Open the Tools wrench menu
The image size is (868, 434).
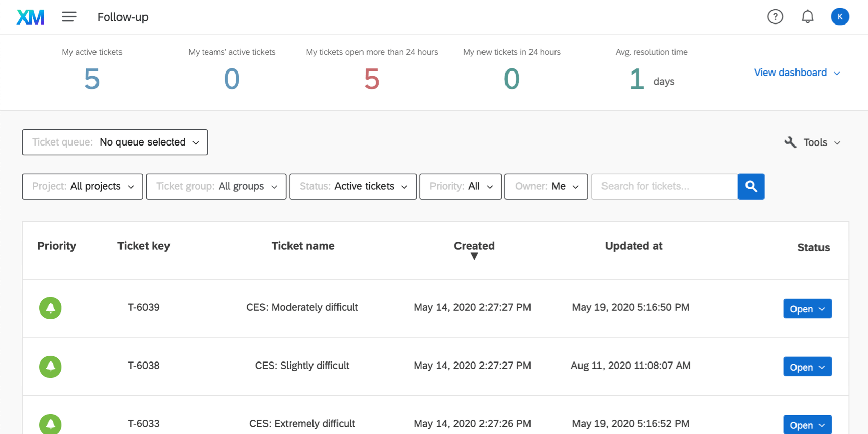point(812,142)
